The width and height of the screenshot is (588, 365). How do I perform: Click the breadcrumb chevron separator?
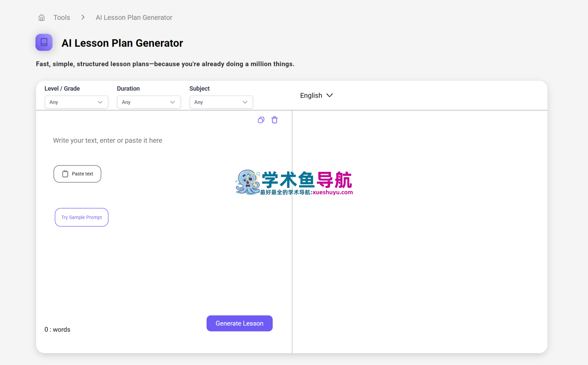[x=83, y=17]
